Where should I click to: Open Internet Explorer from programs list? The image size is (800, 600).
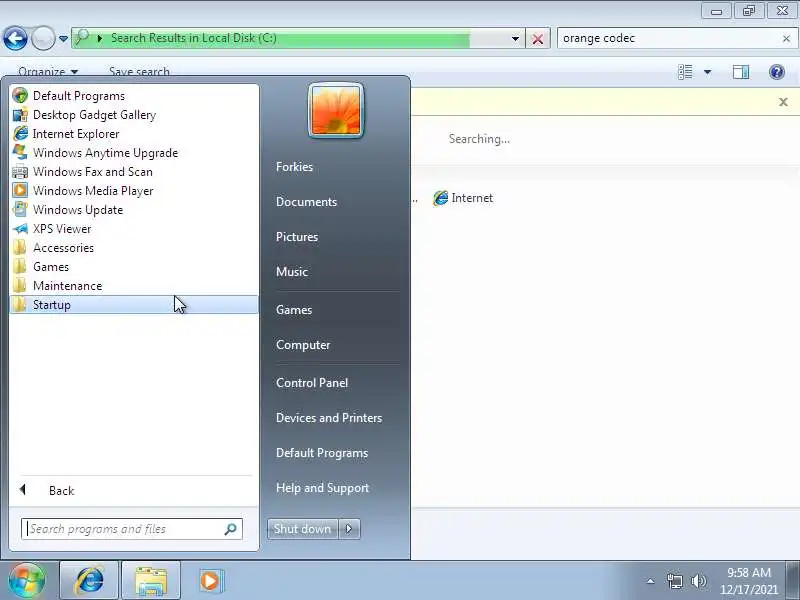134,134
